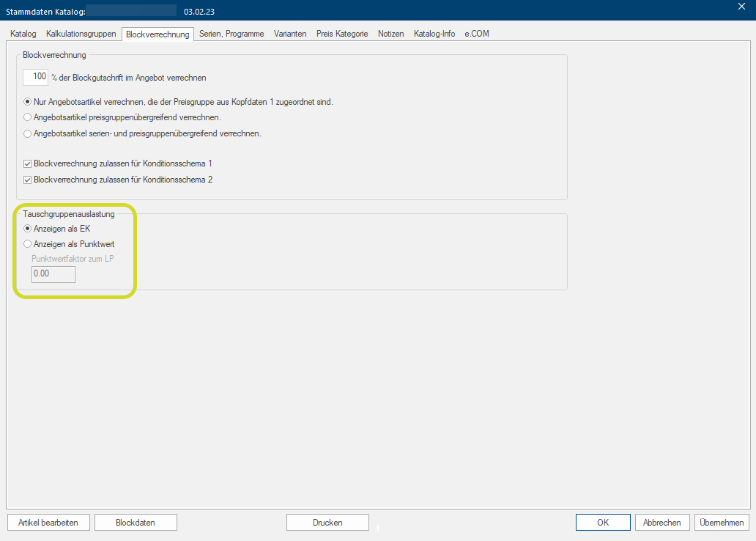Choose the 'Anzeigen als EK' option

pyautogui.click(x=28, y=229)
